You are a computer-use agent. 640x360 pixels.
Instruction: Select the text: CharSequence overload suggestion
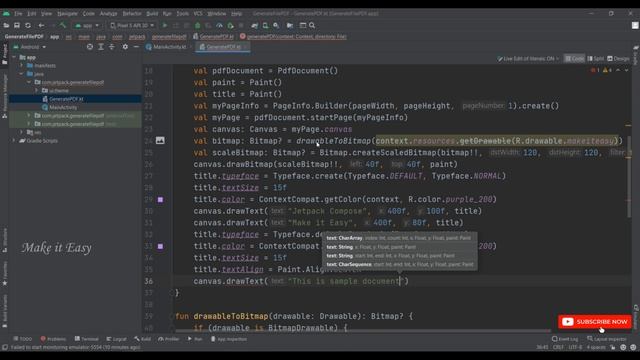point(400,264)
